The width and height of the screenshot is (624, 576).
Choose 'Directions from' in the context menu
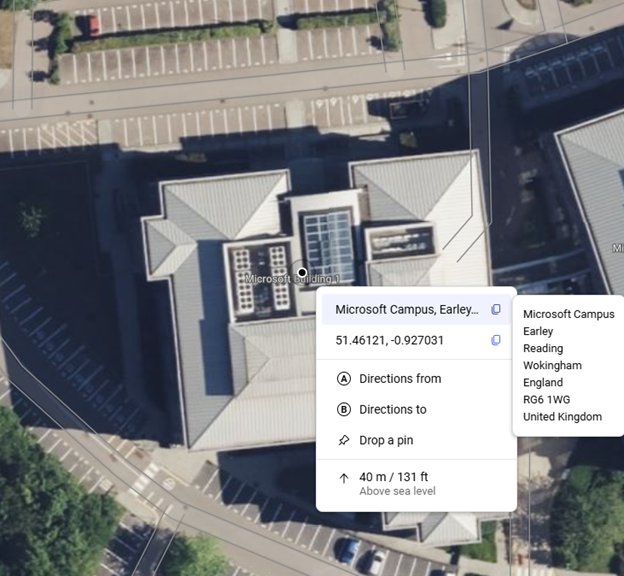point(400,379)
